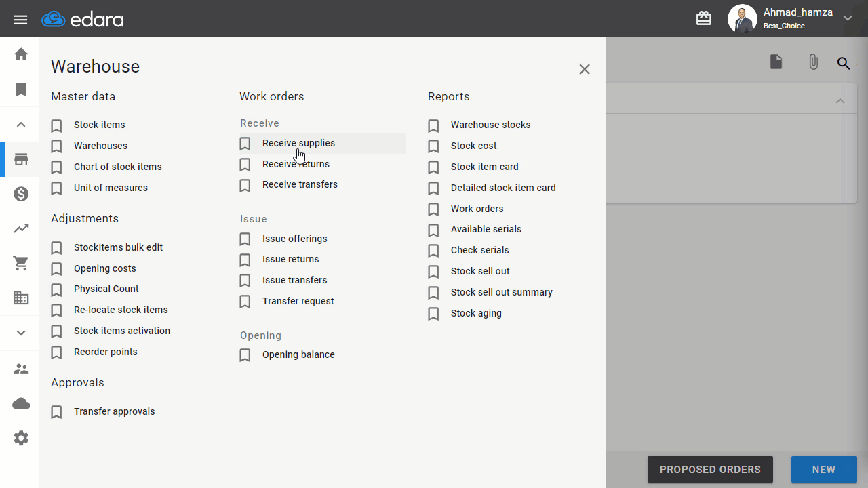Open the settings gear in the sidebar
This screenshot has width=868, height=488.
click(x=21, y=439)
